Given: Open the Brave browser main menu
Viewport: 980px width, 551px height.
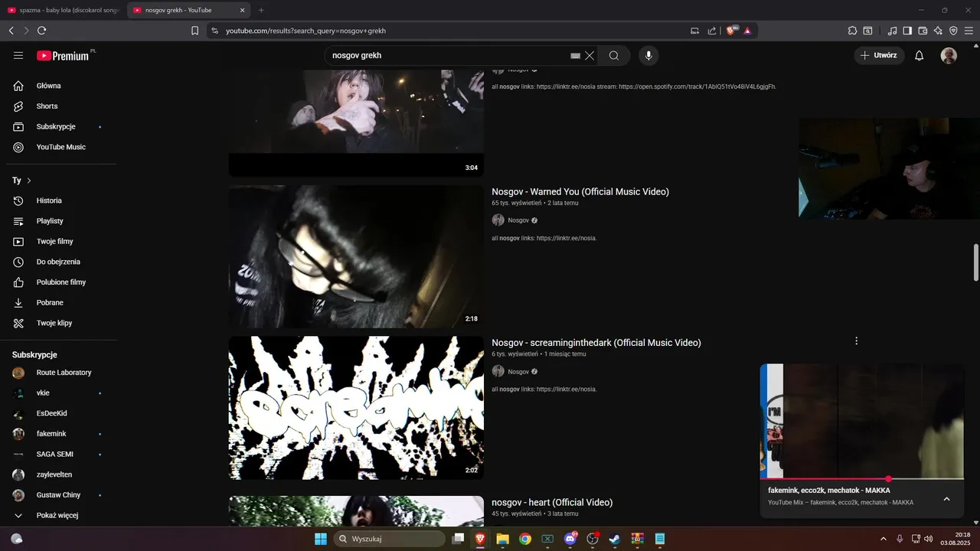Looking at the screenshot, I should pos(969,31).
